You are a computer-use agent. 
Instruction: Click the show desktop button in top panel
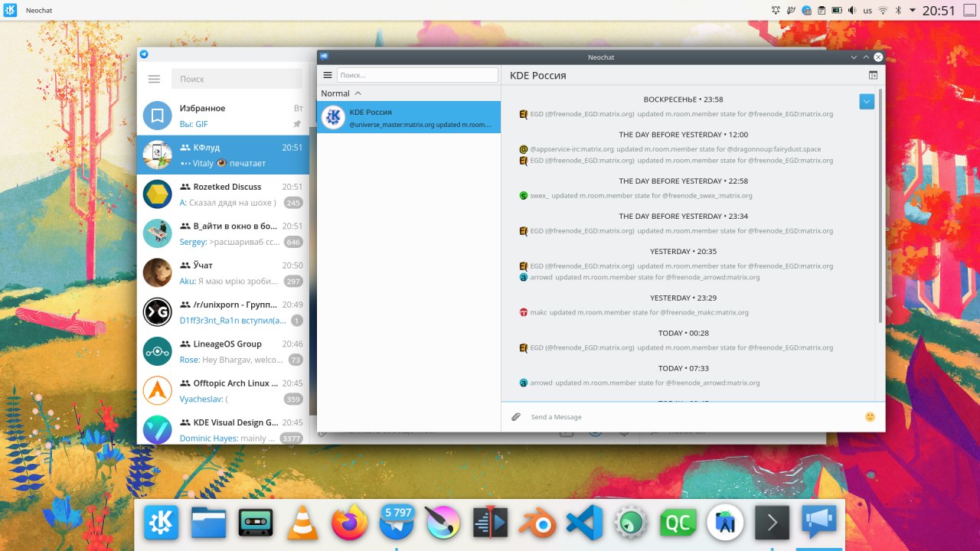969,11
